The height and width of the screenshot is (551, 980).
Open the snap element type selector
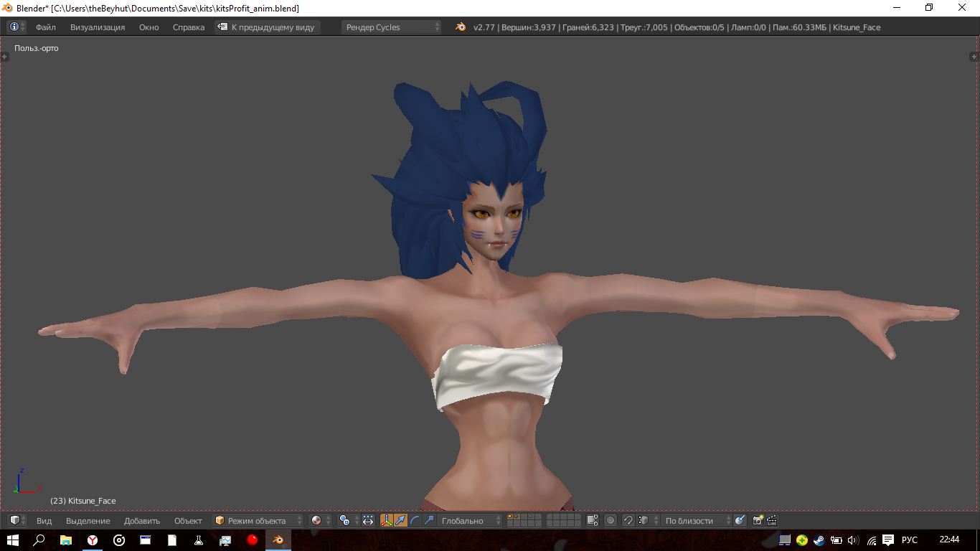click(648, 521)
